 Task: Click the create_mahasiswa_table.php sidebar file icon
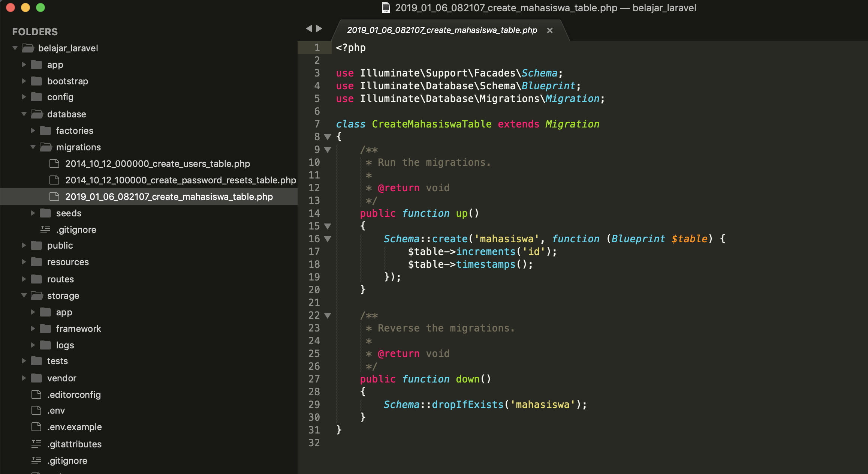pyautogui.click(x=55, y=196)
